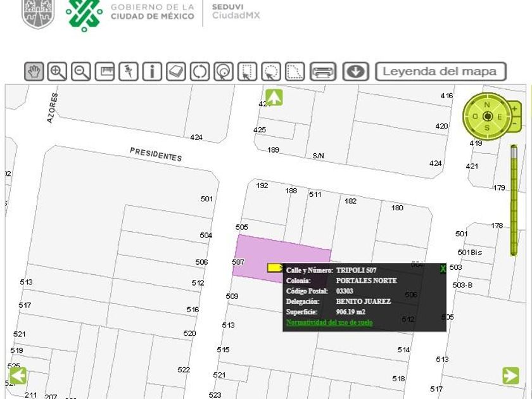
Task: Click lot number 192 on the map
Action: (262, 186)
